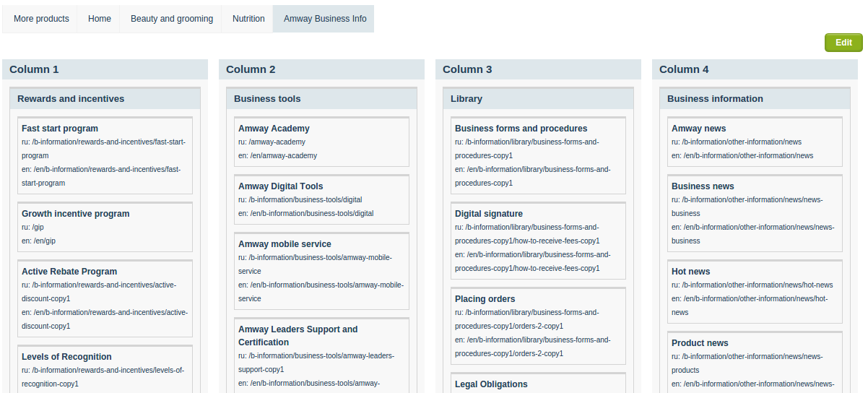
Task: Click the ru: /gip path text
Action: 32,228
